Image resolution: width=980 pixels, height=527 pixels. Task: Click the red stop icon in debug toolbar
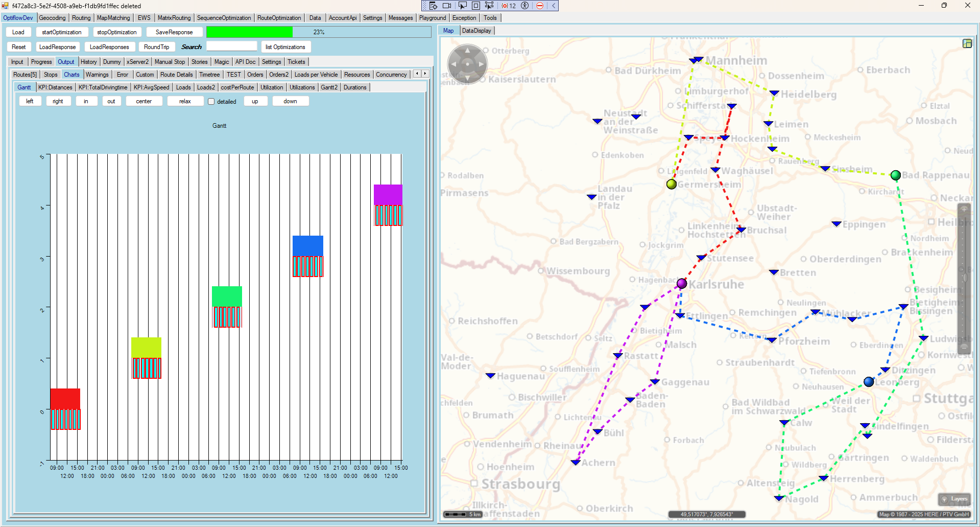point(539,6)
